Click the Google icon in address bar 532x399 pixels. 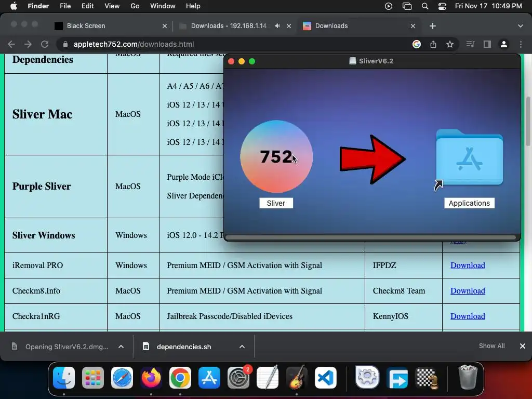click(x=417, y=44)
